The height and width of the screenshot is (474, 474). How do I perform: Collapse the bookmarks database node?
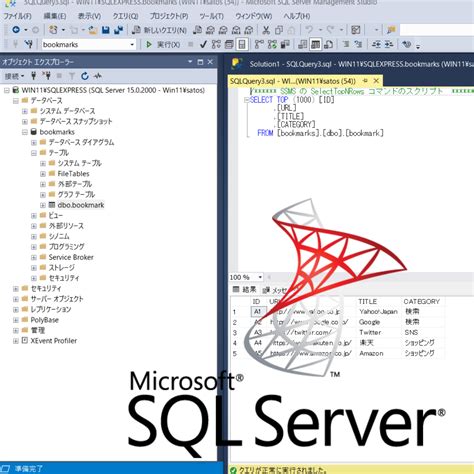click(25, 132)
